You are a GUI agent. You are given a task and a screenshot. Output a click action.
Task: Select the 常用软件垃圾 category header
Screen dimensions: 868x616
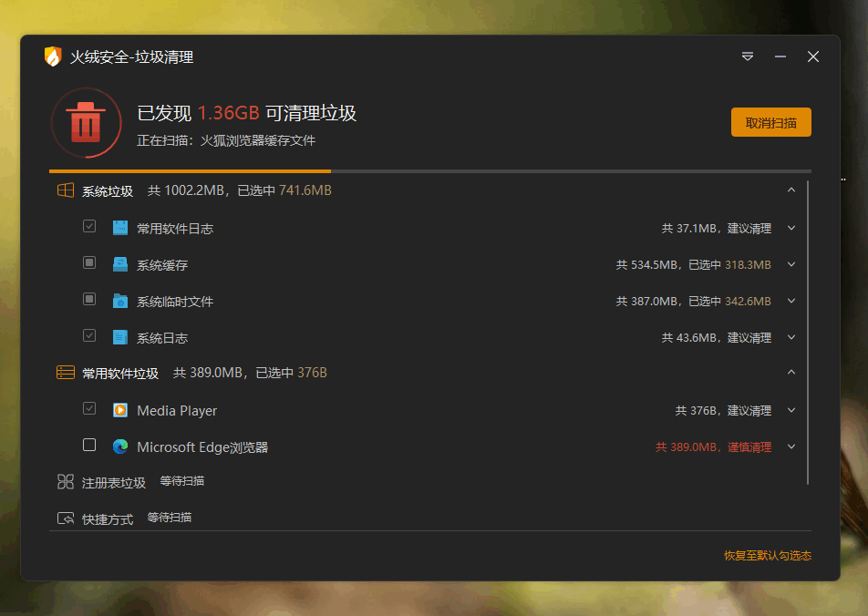[120, 374]
